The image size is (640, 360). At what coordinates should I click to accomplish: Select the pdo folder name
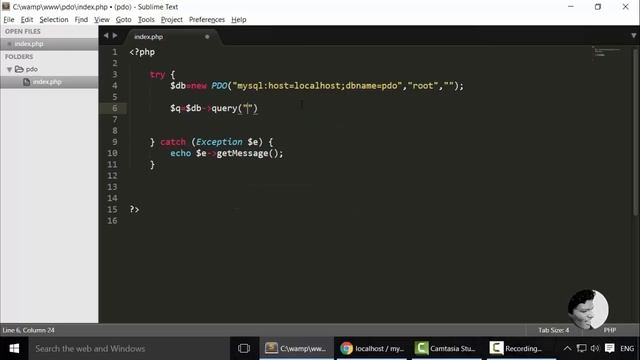click(x=32, y=69)
